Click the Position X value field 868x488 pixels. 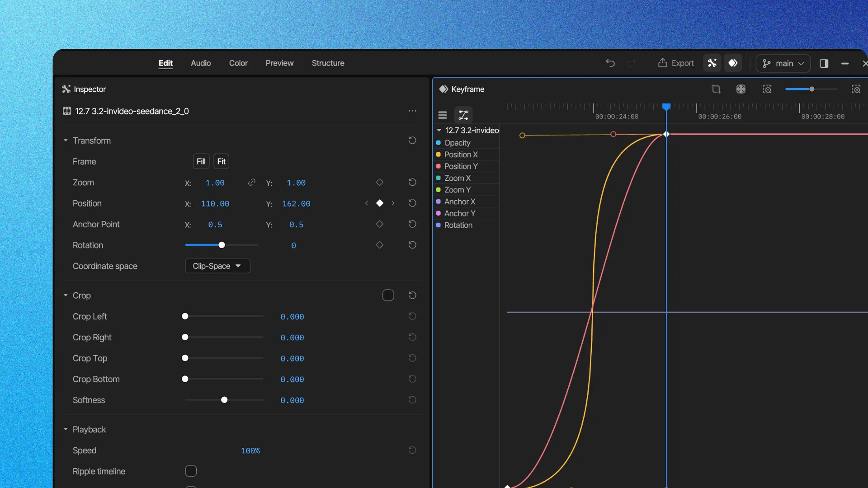tap(215, 204)
